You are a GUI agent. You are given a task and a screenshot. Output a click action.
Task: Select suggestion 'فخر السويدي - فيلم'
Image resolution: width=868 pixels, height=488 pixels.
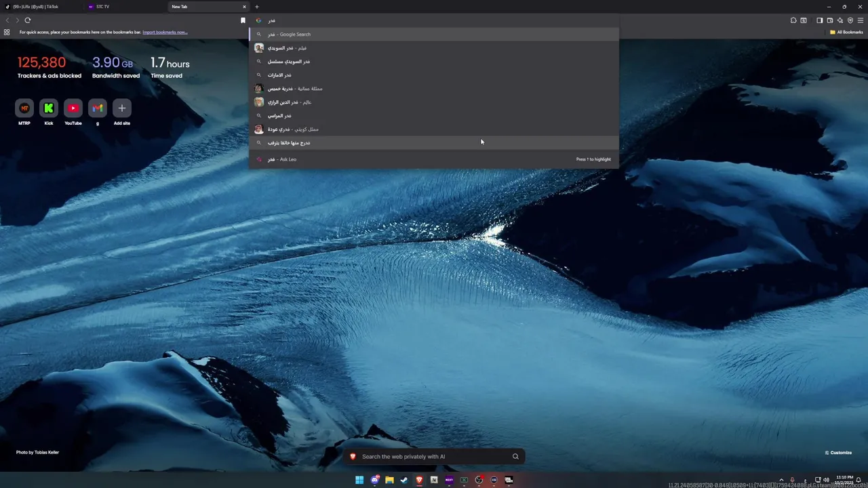click(x=434, y=48)
